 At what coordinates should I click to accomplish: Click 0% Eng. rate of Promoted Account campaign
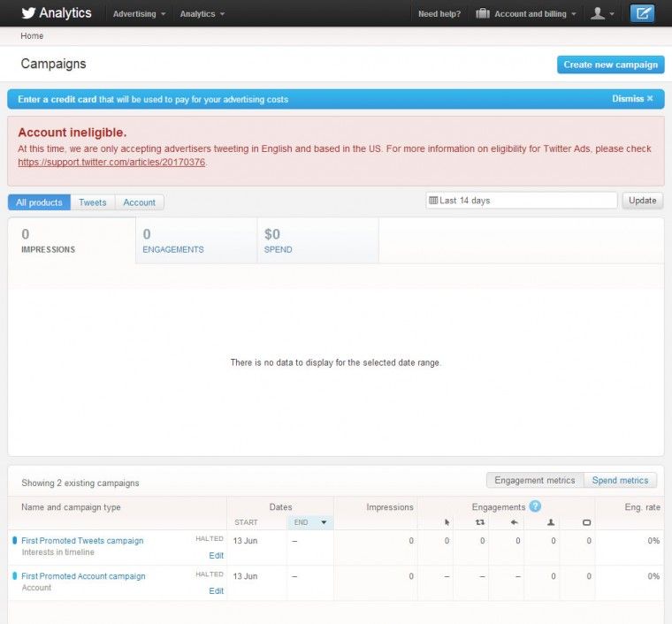coord(653,576)
